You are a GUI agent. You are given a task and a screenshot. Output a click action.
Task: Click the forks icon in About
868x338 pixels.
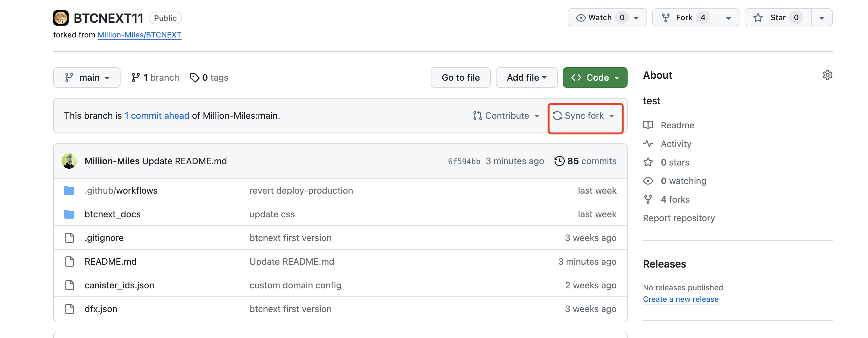[x=648, y=199]
